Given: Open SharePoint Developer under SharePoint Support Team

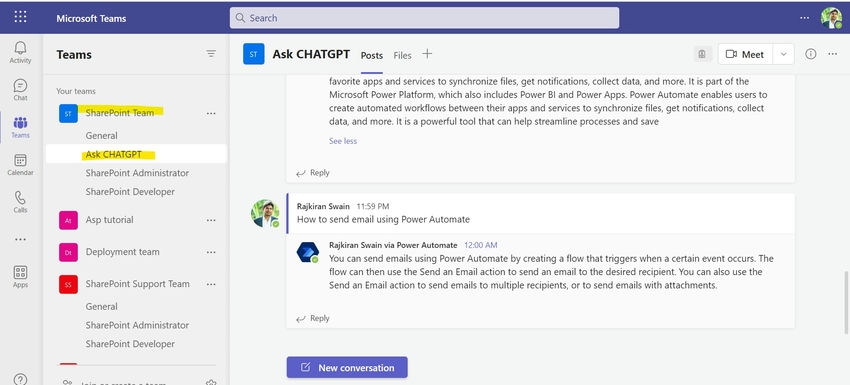Looking at the screenshot, I should point(130,344).
